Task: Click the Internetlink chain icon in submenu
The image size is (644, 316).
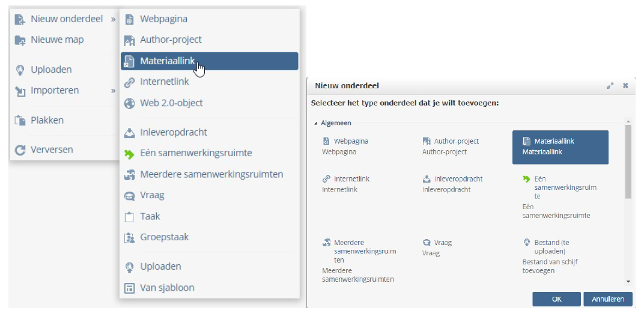Action: 129,82
